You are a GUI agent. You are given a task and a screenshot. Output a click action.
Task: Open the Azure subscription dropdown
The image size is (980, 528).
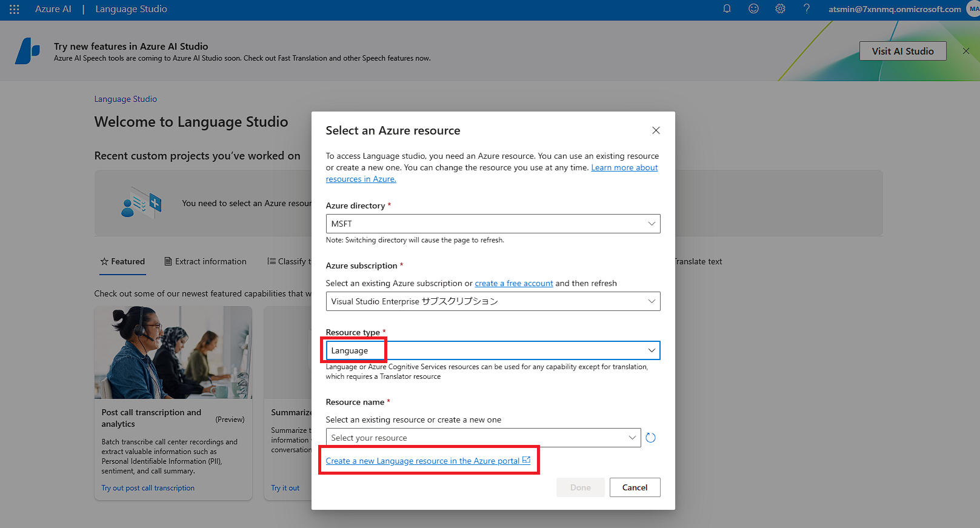tap(493, 301)
